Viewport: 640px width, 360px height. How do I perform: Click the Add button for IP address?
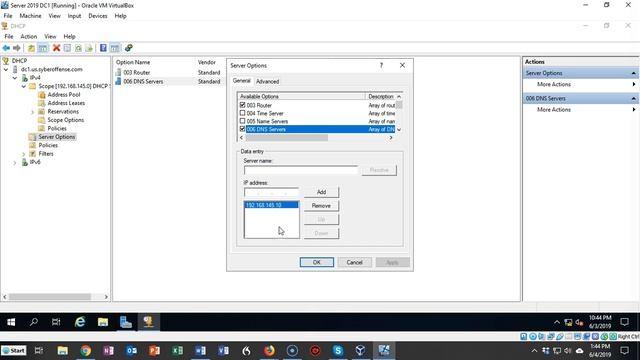[x=321, y=192]
